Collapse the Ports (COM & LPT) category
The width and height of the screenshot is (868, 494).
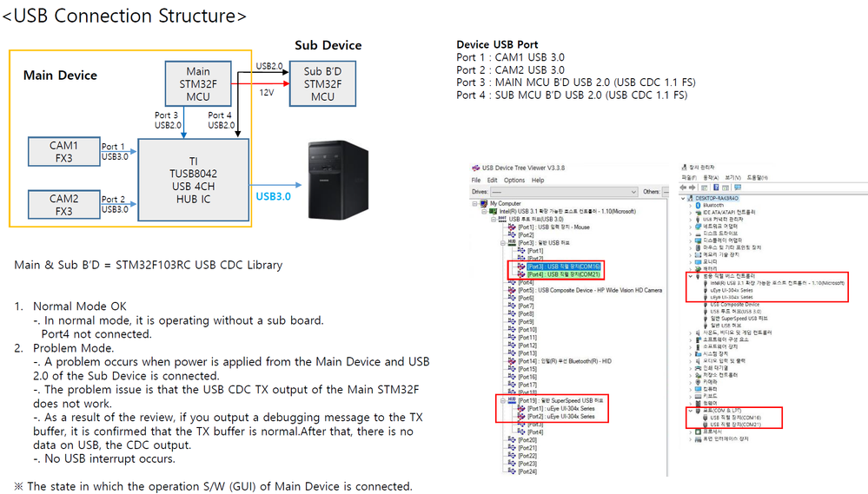coord(690,411)
